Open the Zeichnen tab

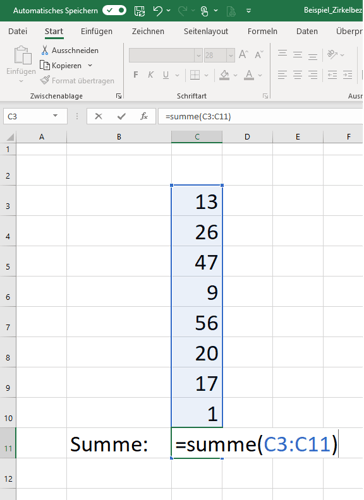point(148,31)
